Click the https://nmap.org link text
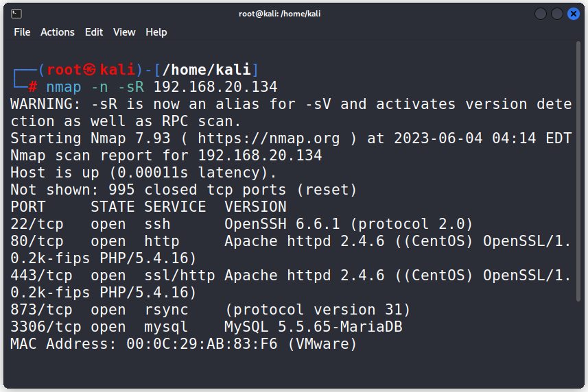 click(x=269, y=138)
